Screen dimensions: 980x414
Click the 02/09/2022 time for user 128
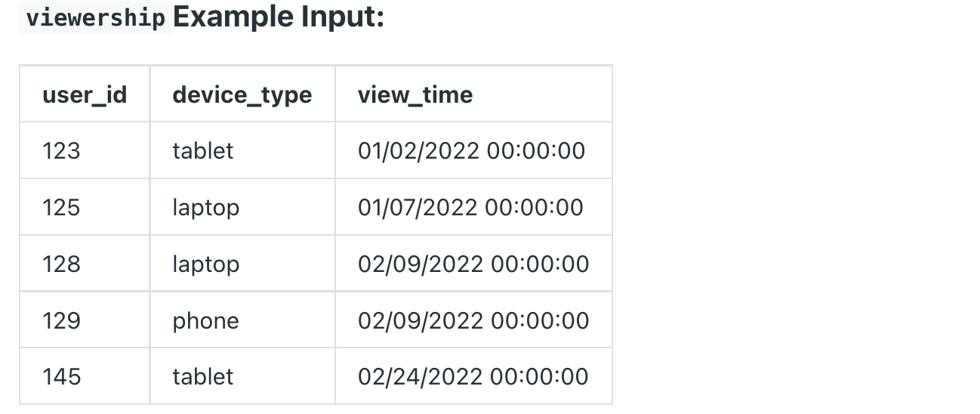coord(473,264)
